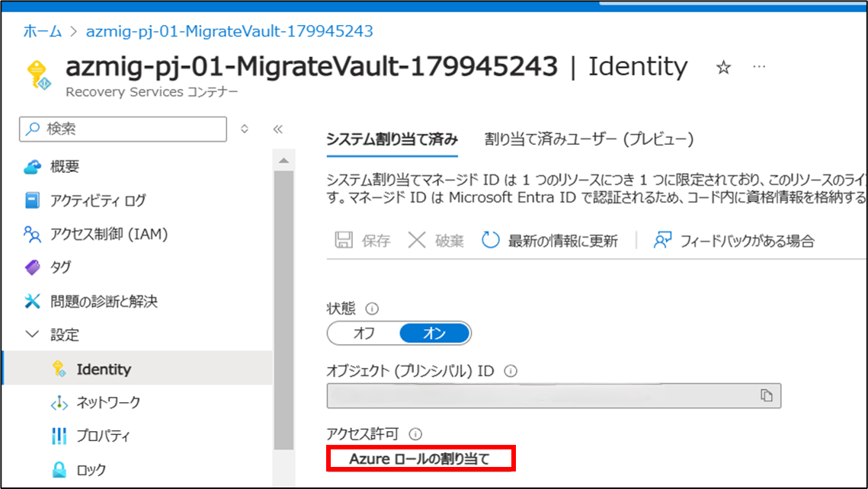Click the プロパティ bars icon
The height and width of the screenshot is (489, 868).
point(59,436)
